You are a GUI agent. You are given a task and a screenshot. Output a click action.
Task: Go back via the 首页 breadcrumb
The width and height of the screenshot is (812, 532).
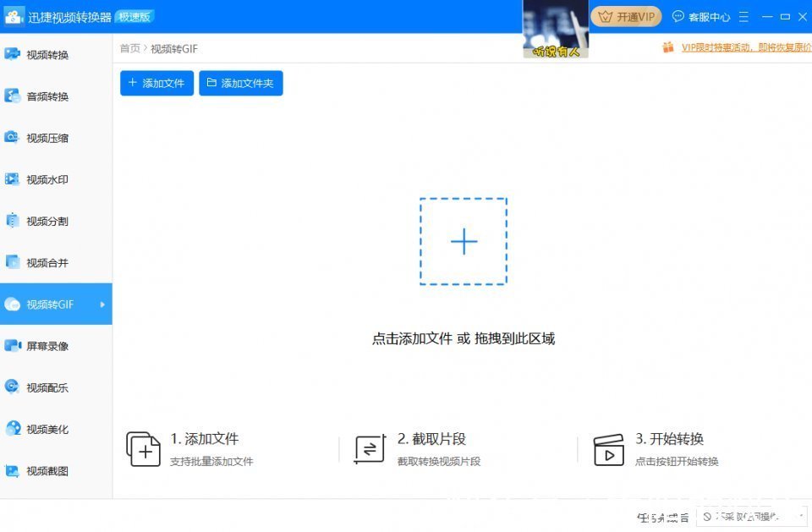tap(128, 48)
